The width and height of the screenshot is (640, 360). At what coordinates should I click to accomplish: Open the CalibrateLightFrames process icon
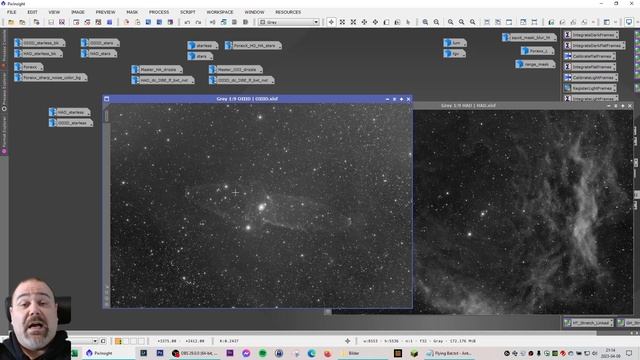click(591, 77)
